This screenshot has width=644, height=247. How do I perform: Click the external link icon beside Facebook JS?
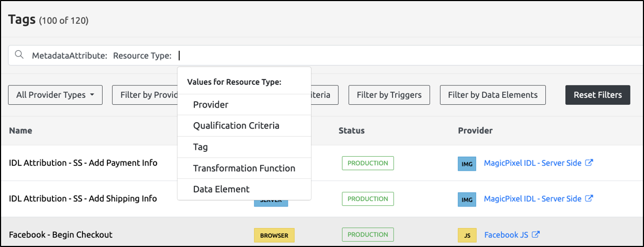click(x=536, y=235)
